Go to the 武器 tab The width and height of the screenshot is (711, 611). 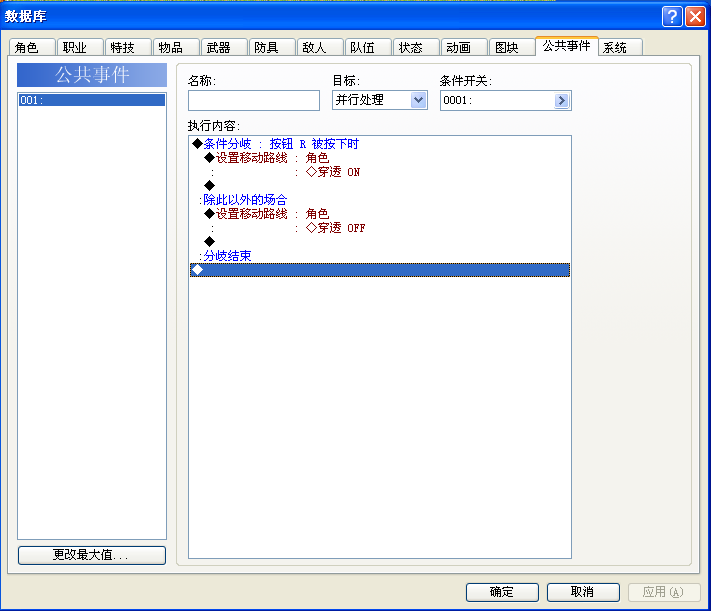(224, 47)
